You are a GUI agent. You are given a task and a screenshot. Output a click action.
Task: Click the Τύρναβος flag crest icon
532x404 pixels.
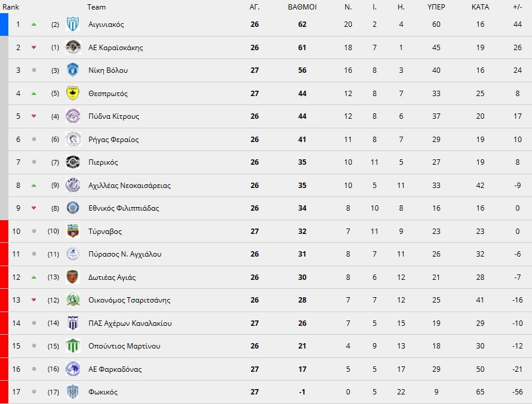pyautogui.click(x=73, y=231)
